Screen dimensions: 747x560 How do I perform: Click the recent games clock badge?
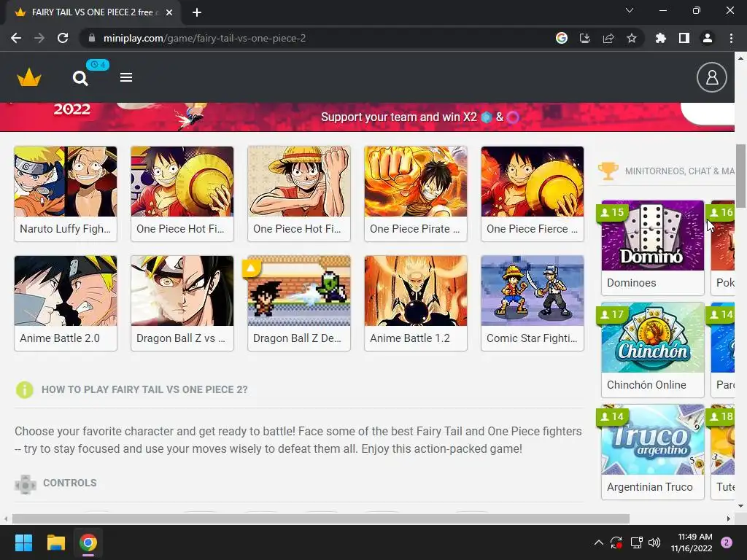pos(98,65)
